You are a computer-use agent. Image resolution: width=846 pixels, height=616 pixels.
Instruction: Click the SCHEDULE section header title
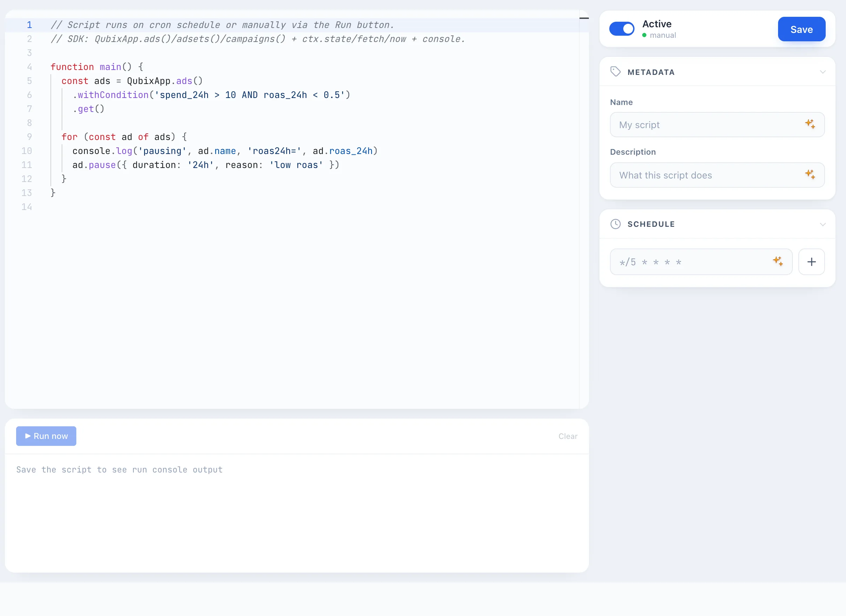point(651,224)
